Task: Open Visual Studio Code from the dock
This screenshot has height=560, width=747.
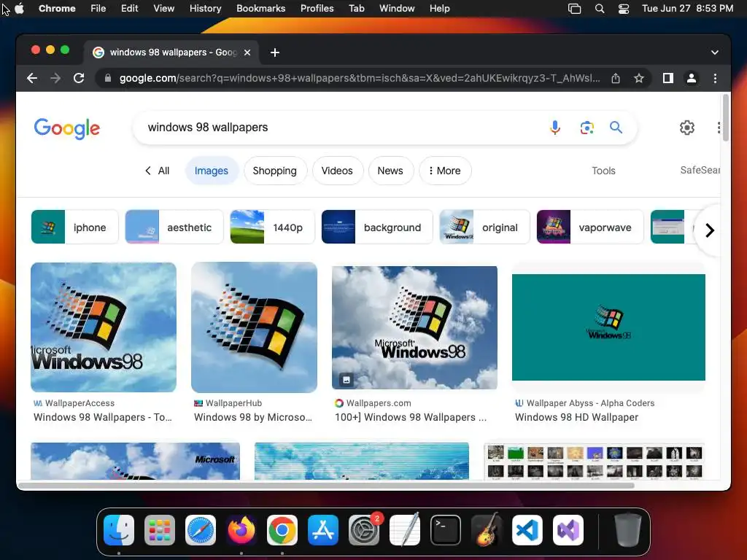Action: tap(527, 530)
